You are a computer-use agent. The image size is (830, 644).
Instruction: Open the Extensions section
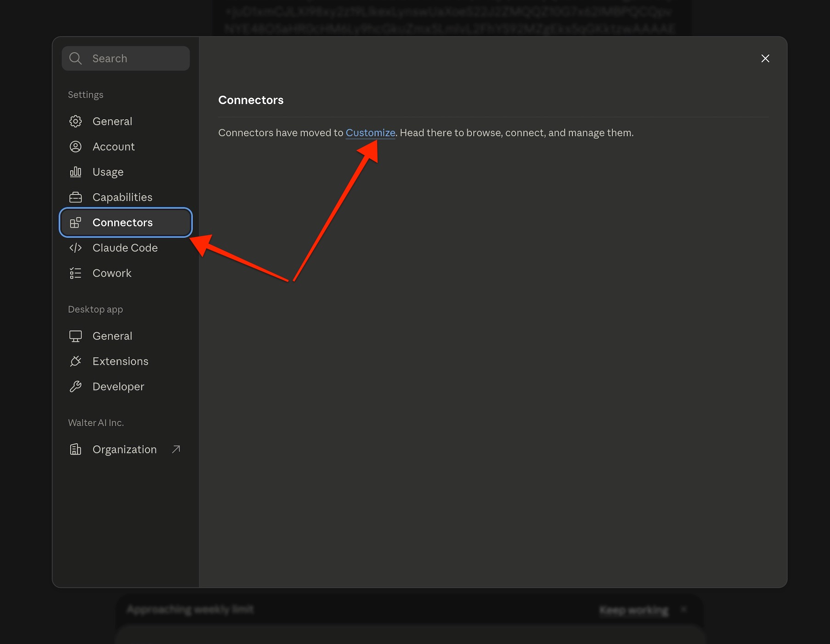[x=126, y=361]
